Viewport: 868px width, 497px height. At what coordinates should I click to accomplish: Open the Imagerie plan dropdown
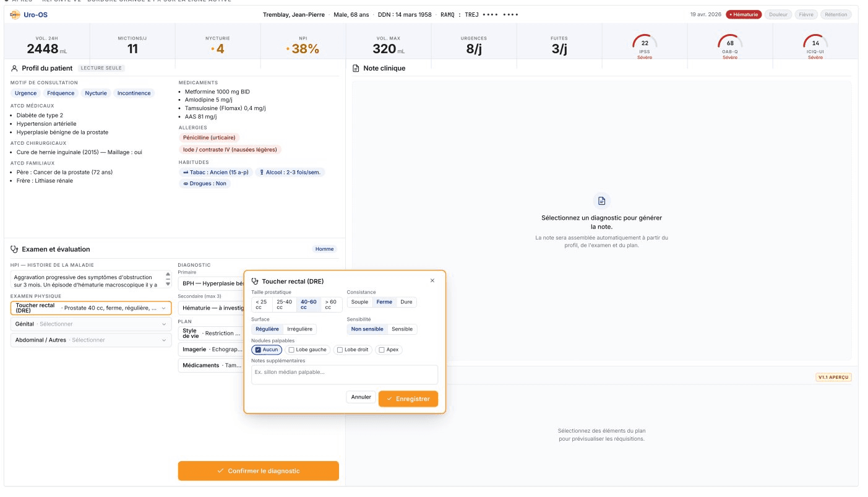(x=211, y=349)
